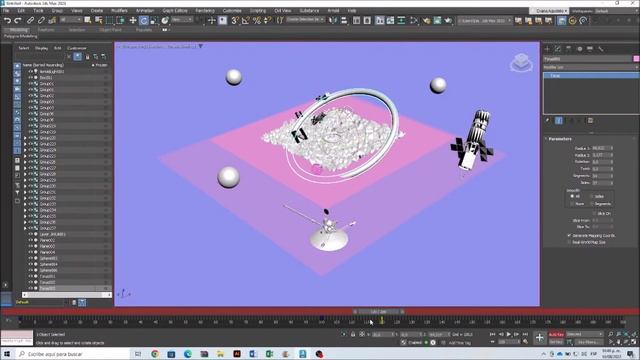Toggle Generate Mapping Coords checkbox
640x360 pixels.
click(569, 236)
